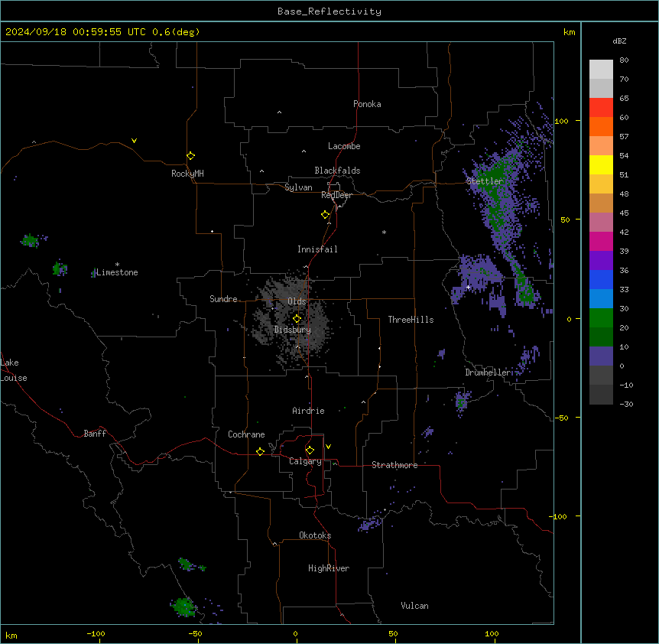Click the Banff label
The image size is (659, 644).
(95, 434)
